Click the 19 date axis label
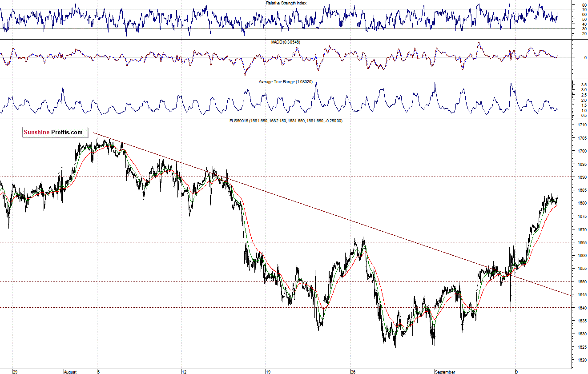The image size is (588, 374). (268, 371)
